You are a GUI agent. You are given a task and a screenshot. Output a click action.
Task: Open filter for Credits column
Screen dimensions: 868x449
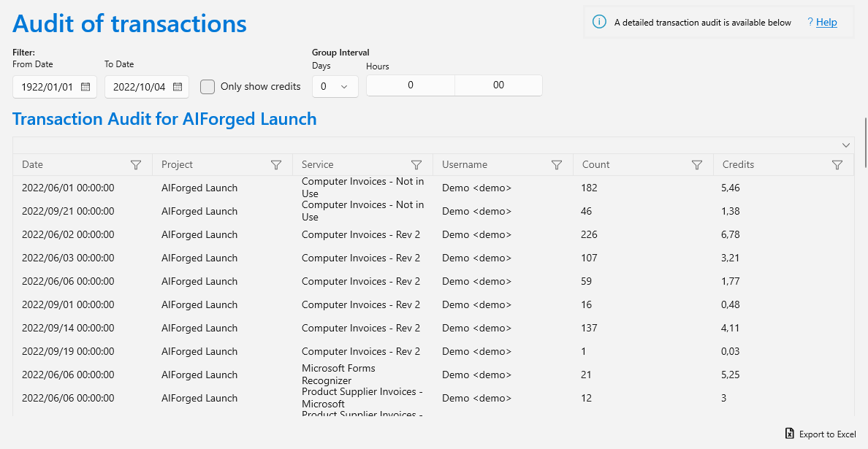(x=837, y=165)
